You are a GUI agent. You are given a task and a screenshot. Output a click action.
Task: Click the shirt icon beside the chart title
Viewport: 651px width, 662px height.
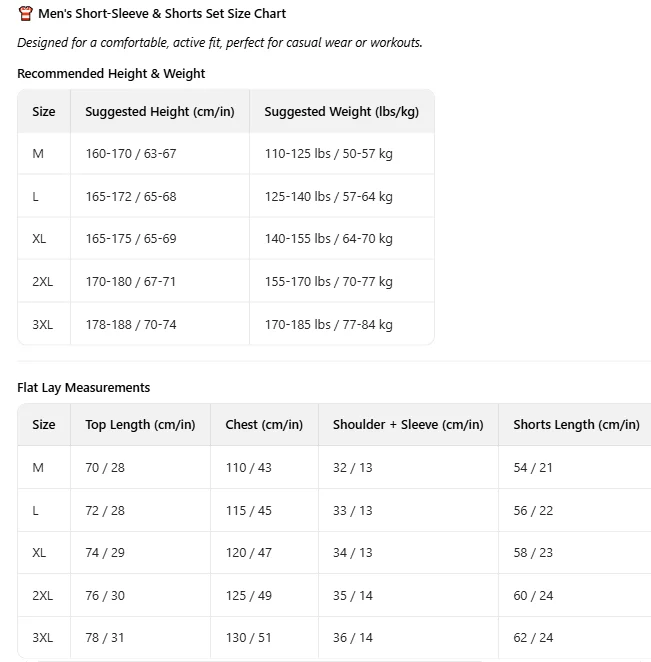tap(25, 14)
